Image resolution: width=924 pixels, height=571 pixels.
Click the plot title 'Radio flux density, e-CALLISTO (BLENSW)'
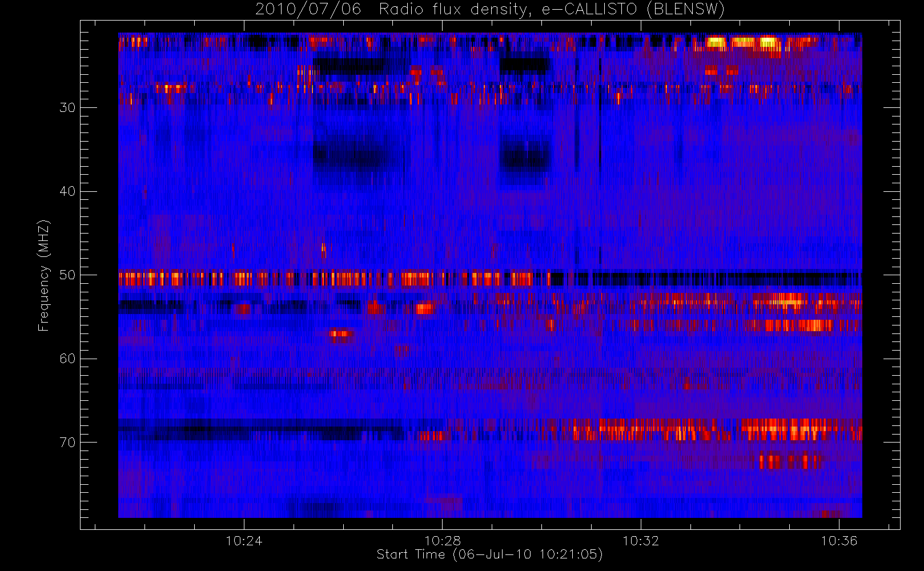[x=552, y=10]
